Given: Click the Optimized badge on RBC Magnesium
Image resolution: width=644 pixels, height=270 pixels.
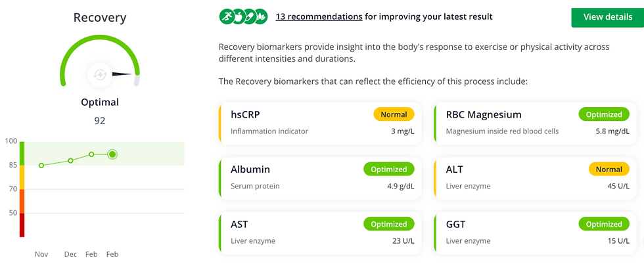Looking at the screenshot, I should coord(604,115).
